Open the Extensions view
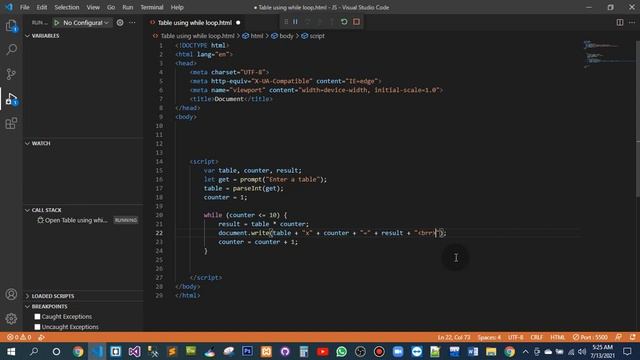 click(x=11, y=123)
